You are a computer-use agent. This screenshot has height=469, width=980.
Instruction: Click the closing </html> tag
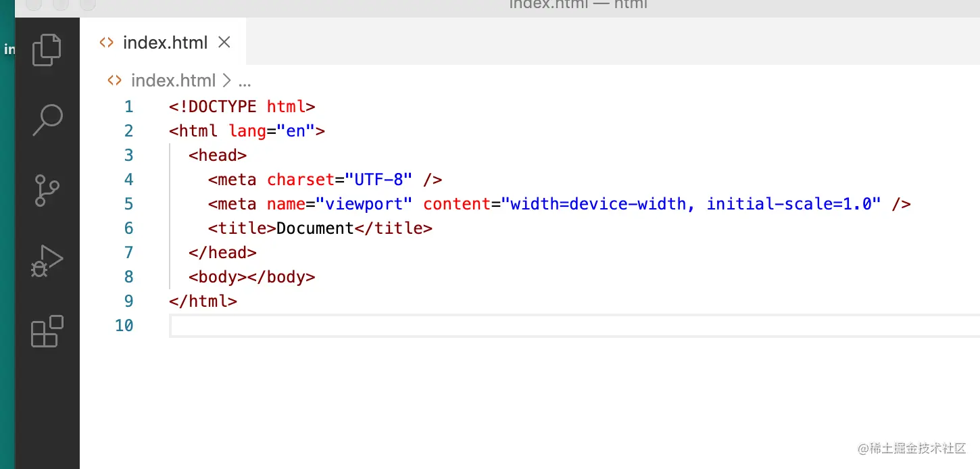[x=203, y=301]
